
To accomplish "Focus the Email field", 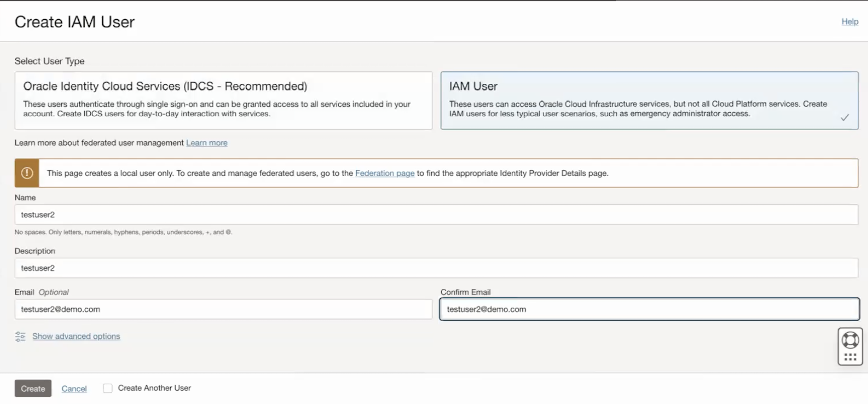I will 223,309.
